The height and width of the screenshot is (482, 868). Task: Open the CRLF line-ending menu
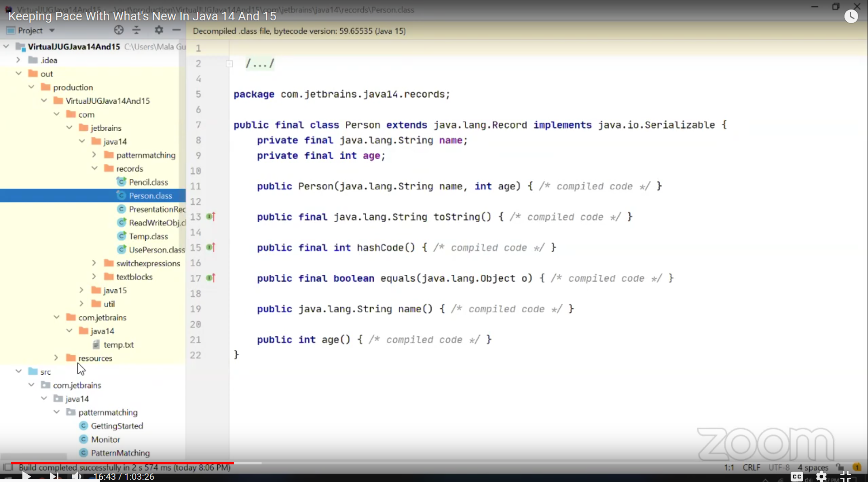tap(751, 468)
